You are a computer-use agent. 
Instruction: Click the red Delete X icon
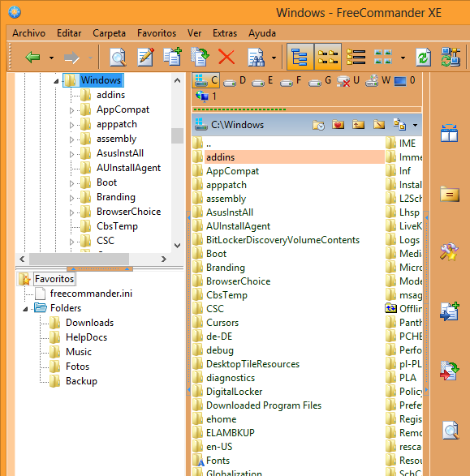(226, 57)
